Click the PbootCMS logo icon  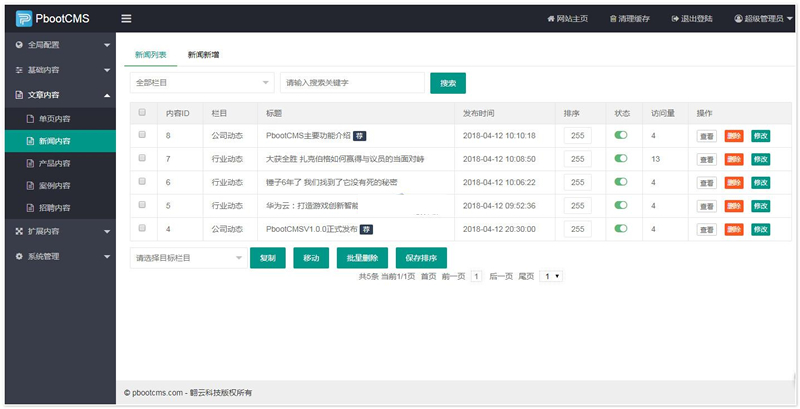23,18
